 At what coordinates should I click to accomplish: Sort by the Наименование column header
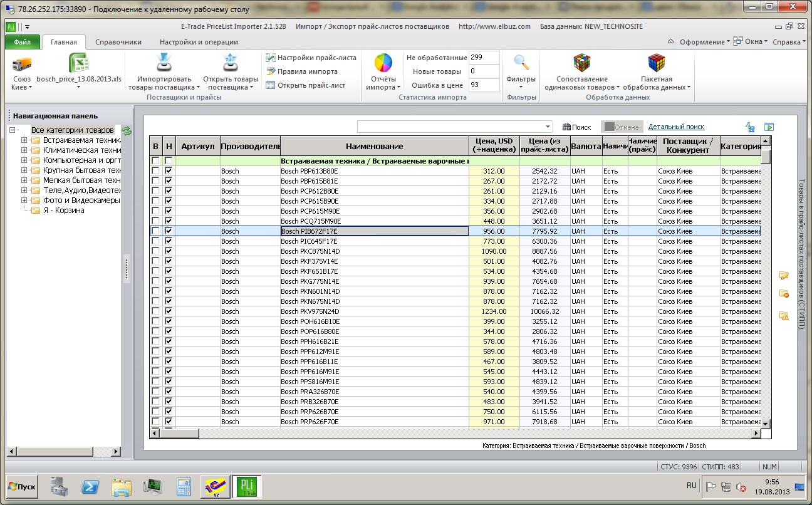click(375, 146)
